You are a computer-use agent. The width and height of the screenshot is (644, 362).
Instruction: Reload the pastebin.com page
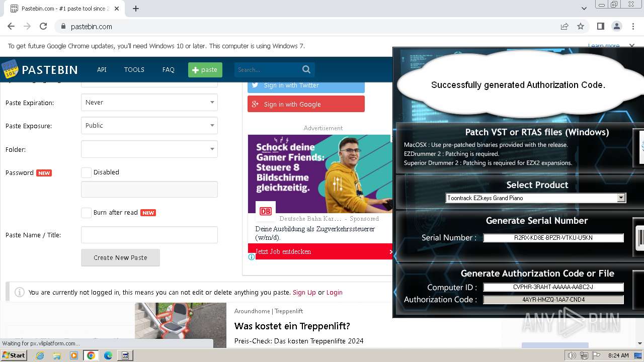coord(43,26)
